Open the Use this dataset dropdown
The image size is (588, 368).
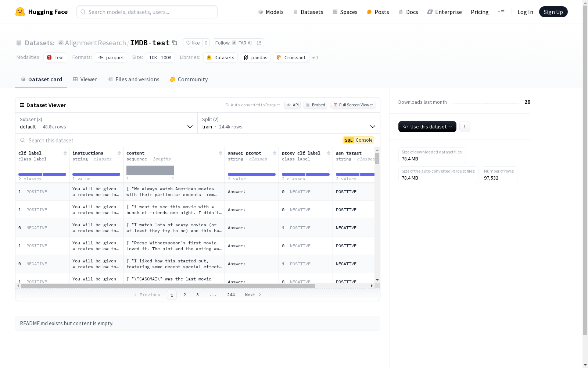point(427,127)
